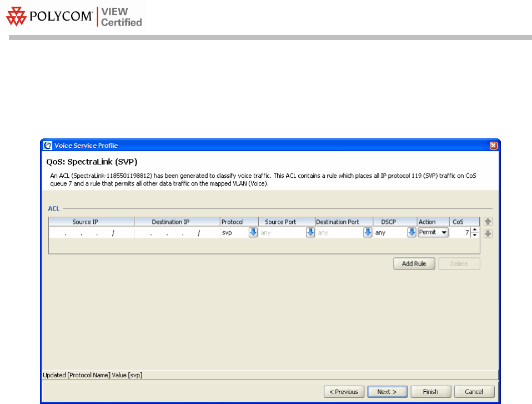The height and width of the screenshot is (404, 532).
Task: Close the Voice Service Profile dialog
Action: point(493,146)
